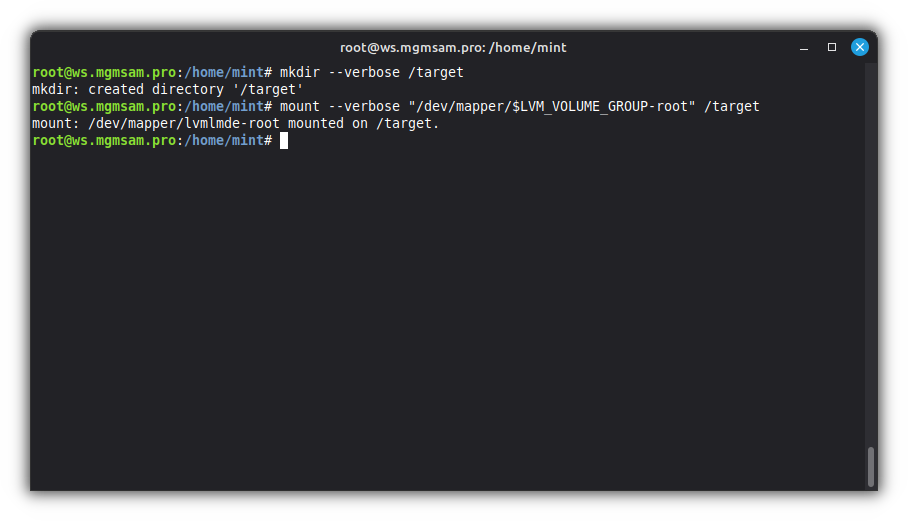Click the $LVM_VOLUME_GROUP-root argument

coord(600,107)
